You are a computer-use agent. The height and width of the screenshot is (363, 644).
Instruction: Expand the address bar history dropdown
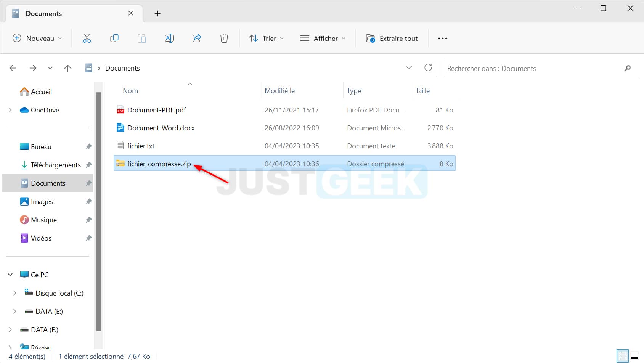point(409,68)
